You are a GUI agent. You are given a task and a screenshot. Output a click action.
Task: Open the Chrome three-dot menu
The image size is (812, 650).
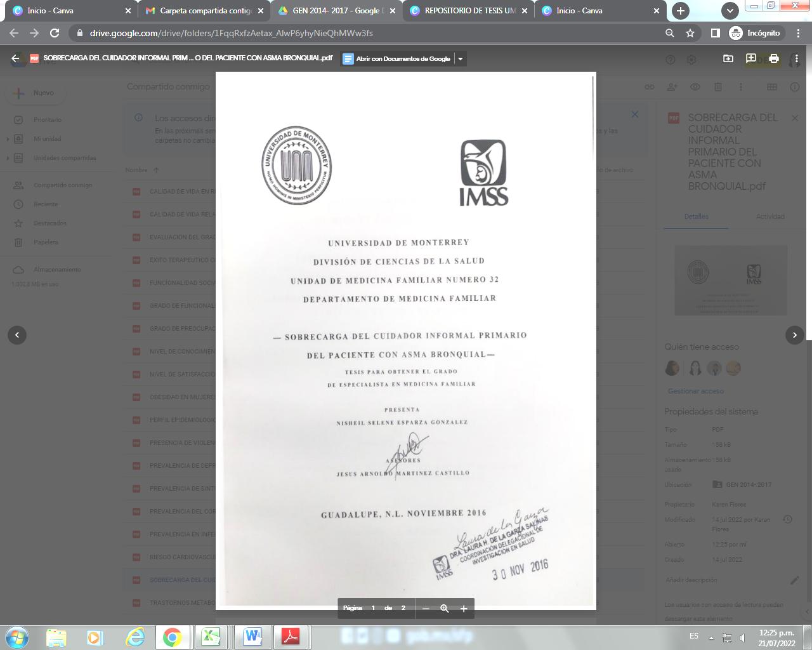[x=798, y=33]
